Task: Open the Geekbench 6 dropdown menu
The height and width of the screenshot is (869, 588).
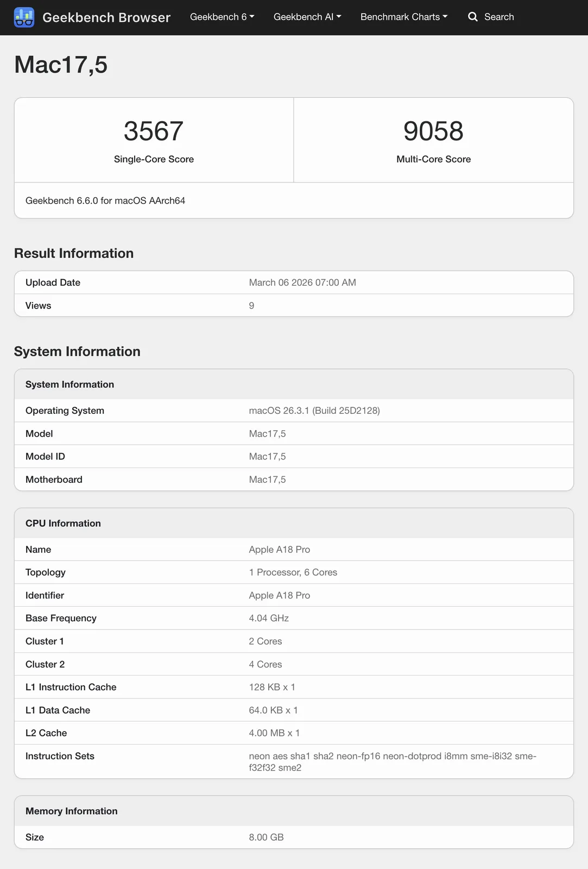Action: pyautogui.click(x=222, y=17)
